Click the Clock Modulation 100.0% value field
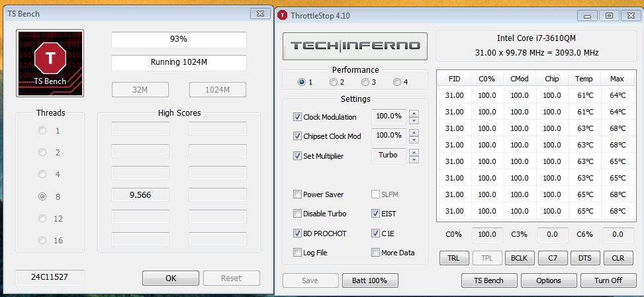Screen dimensions: 644x297 pos(389,116)
